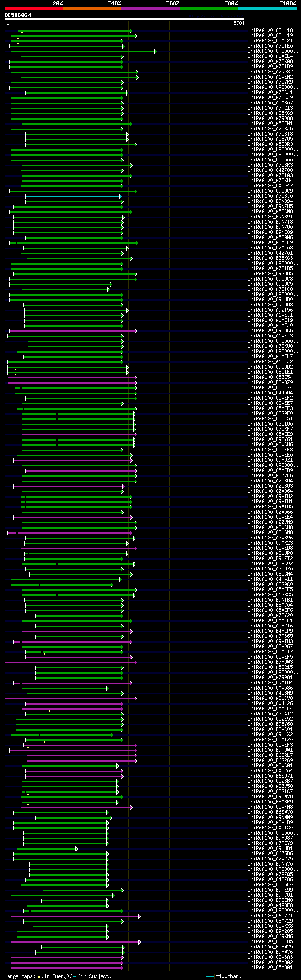Select the UniRef100_A9ZT56 label
The height and width of the screenshot is (980, 301).
click(x=270, y=310)
